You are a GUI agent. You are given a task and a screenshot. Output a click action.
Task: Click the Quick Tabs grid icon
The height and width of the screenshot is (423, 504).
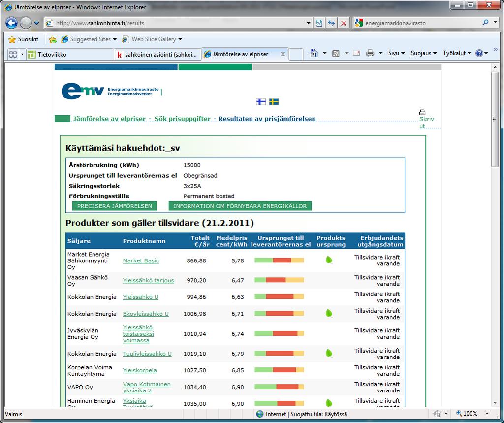pos(13,54)
